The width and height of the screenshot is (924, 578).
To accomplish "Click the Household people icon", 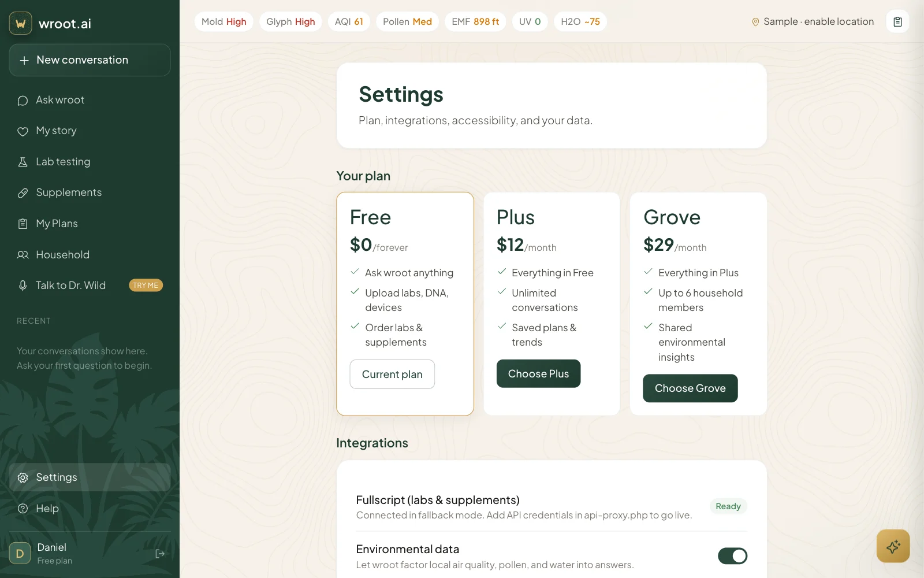I will (x=23, y=255).
